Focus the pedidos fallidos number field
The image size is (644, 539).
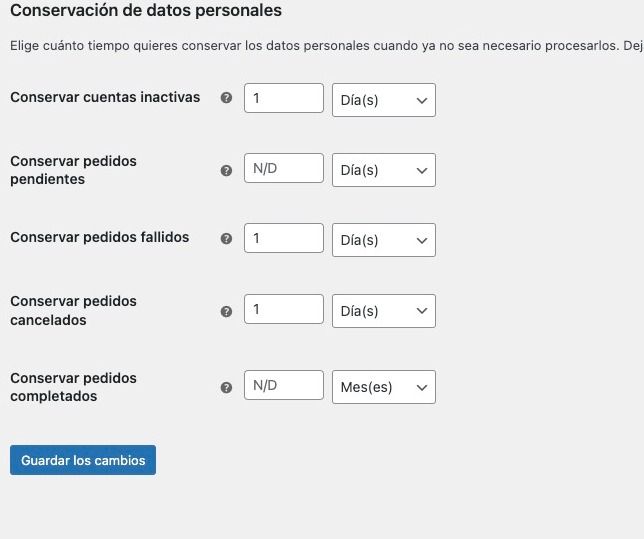click(284, 238)
